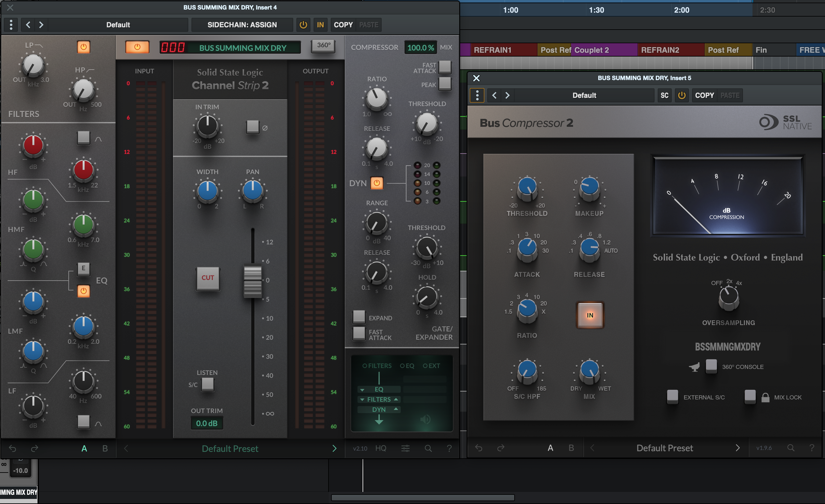This screenshot has height=504, width=825.
Task: Open Channel Strip settings sliders icon
Action: click(x=406, y=448)
